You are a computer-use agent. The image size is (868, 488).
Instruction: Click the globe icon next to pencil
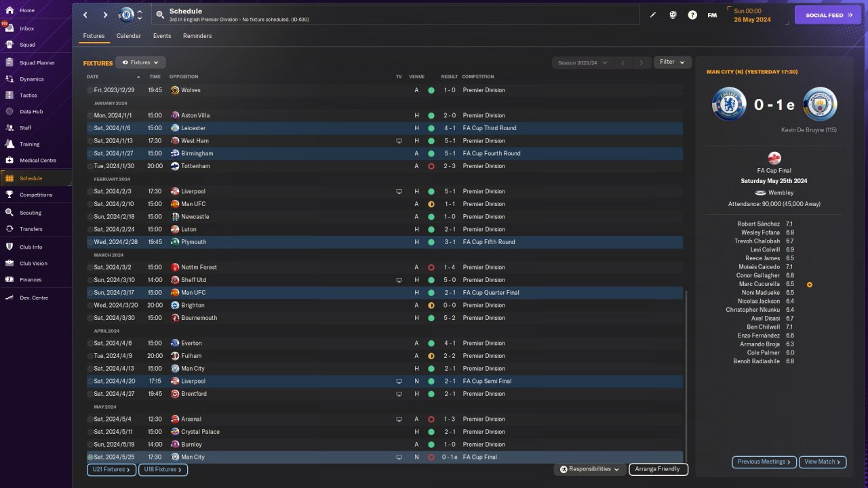click(x=673, y=15)
